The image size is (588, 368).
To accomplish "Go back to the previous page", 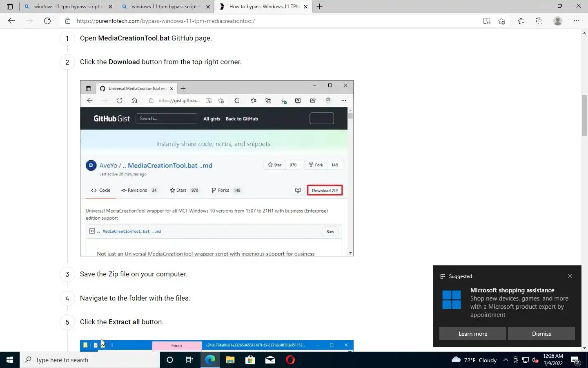I will (x=11, y=21).
